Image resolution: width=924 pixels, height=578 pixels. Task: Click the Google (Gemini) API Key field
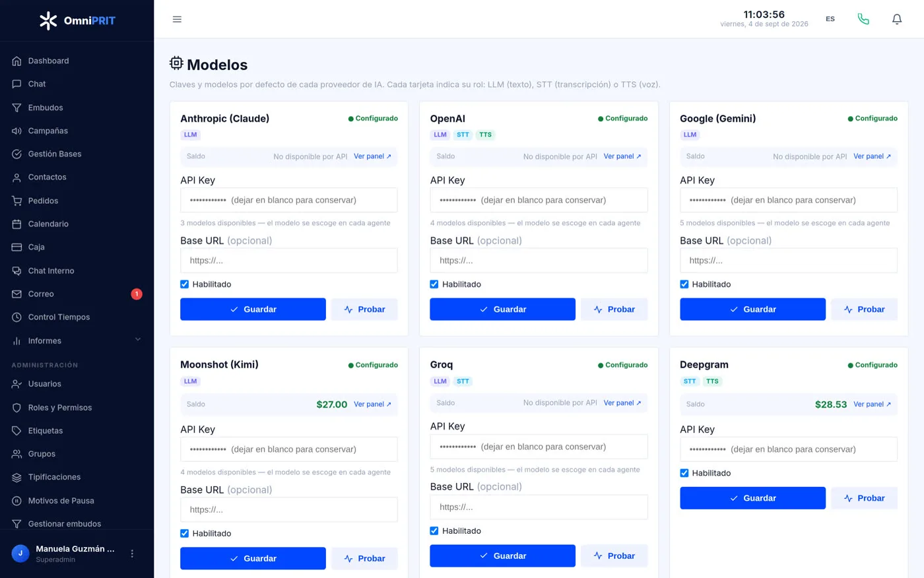point(789,200)
